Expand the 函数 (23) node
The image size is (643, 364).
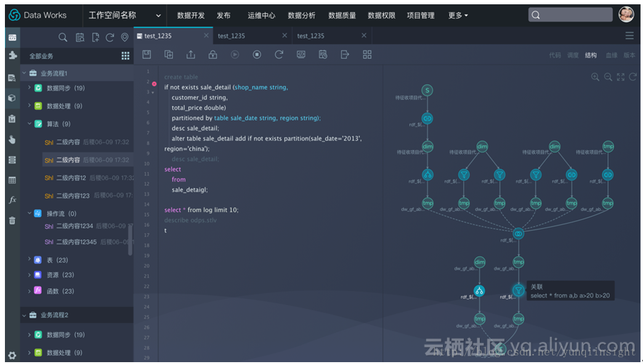30,291
